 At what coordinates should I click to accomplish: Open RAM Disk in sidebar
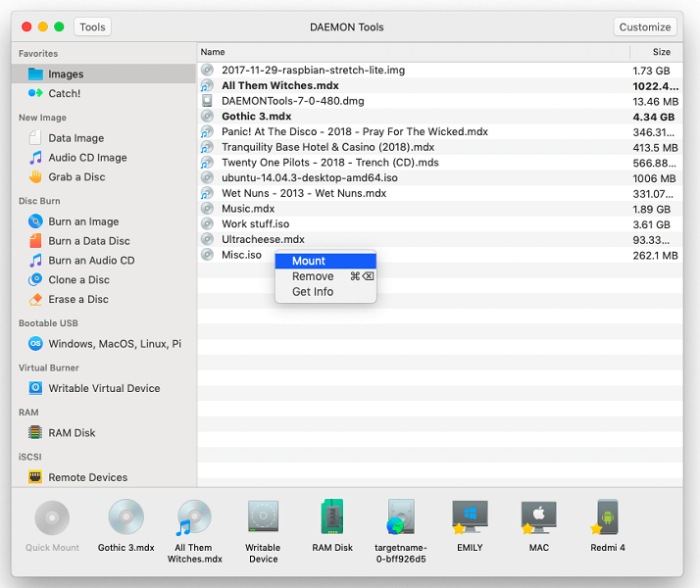point(71,433)
